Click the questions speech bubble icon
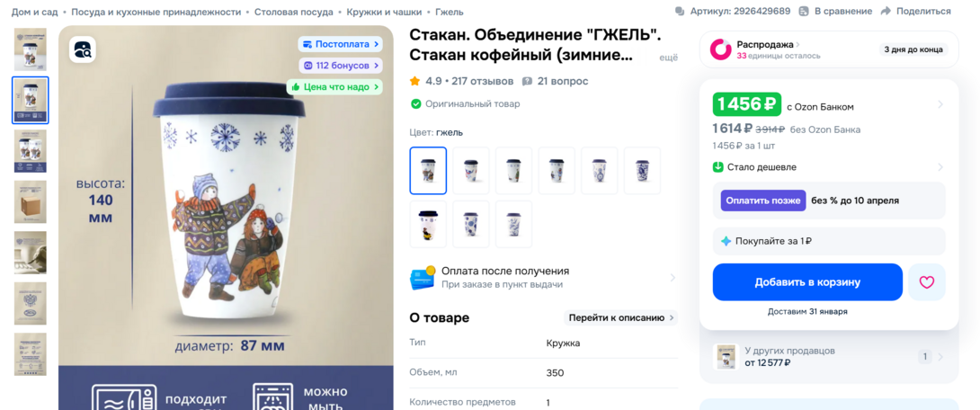This screenshot has height=410, width=980. point(527,81)
